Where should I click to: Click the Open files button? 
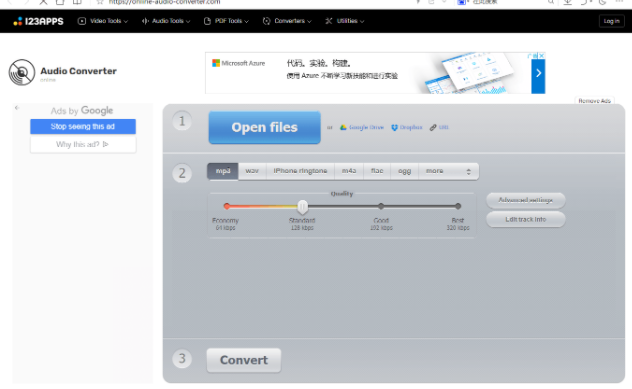tap(264, 127)
